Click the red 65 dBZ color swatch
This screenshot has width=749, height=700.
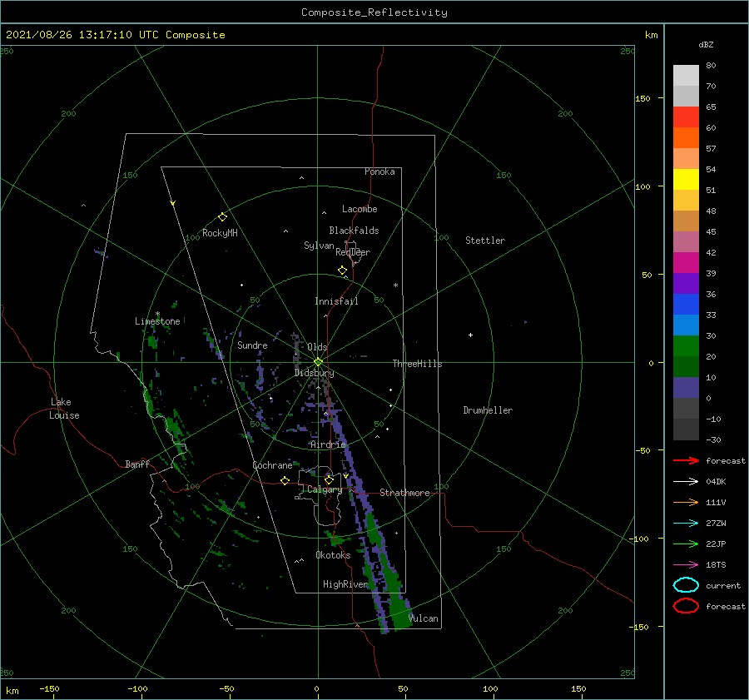[x=686, y=117]
